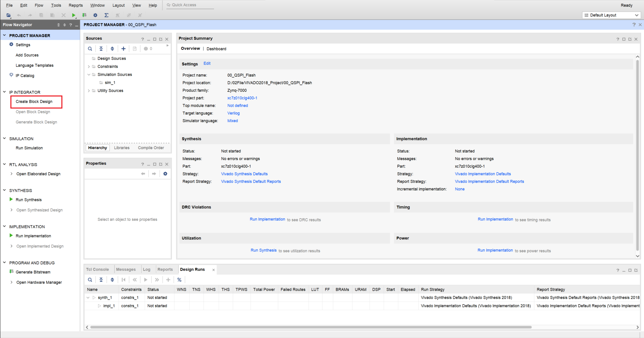The height and width of the screenshot is (338, 644).
Task: Click Run Synthesis link under Utilization
Action: click(x=264, y=250)
